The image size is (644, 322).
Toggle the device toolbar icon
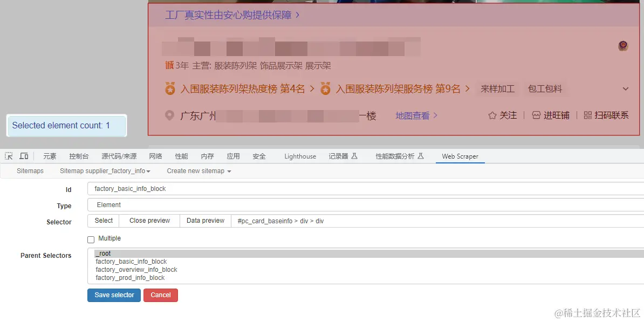tap(24, 155)
